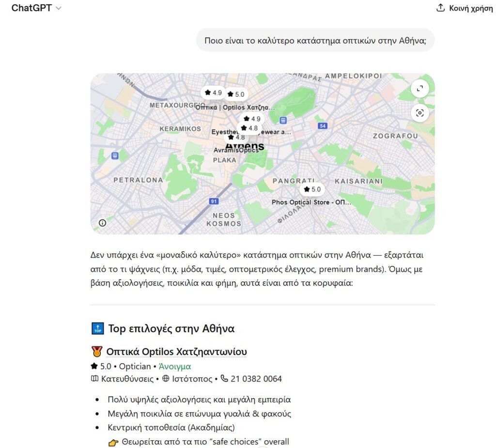Click the metro station icon near Keramikos

[115, 155]
